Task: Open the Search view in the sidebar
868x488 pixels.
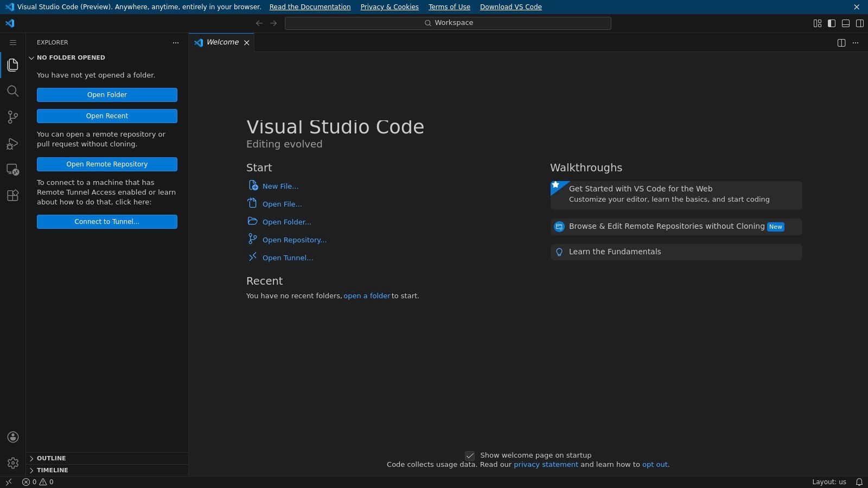Action: pyautogui.click(x=13, y=91)
